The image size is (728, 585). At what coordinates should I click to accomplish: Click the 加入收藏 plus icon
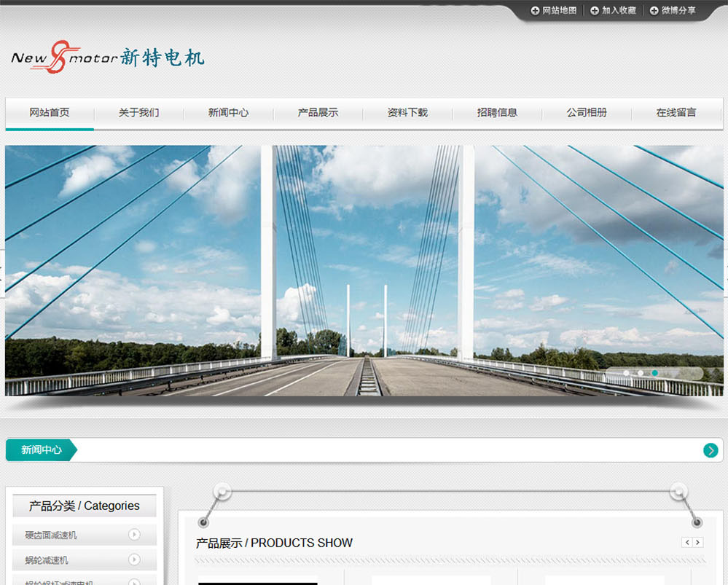(x=595, y=11)
